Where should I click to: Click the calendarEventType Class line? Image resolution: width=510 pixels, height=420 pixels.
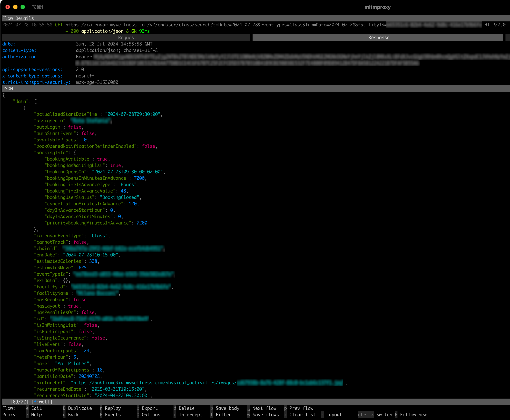72,236
